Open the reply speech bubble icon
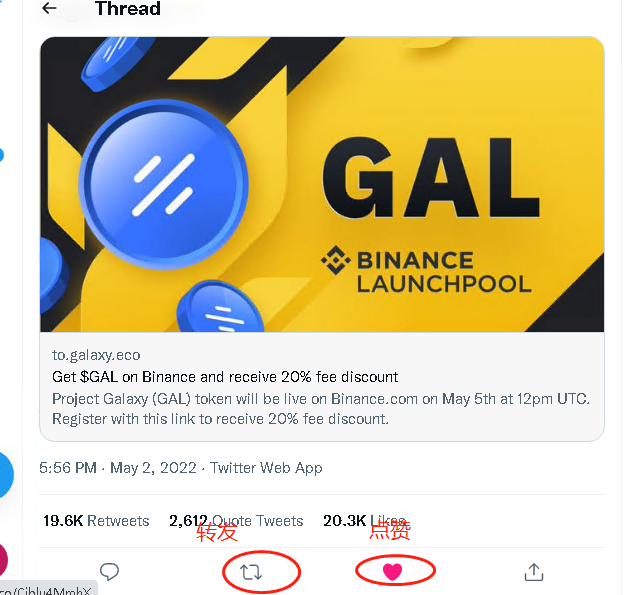Viewport: 638px width, 595px height. tap(109, 571)
